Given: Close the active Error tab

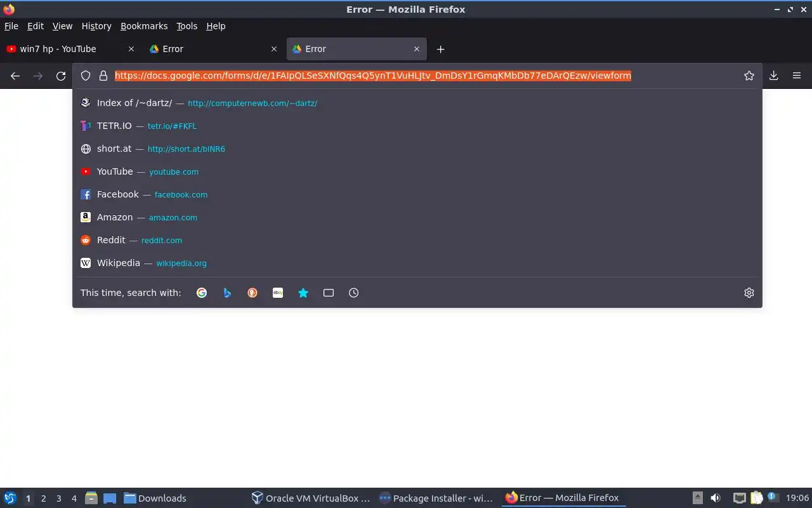Looking at the screenshot, I should point(417,49).
